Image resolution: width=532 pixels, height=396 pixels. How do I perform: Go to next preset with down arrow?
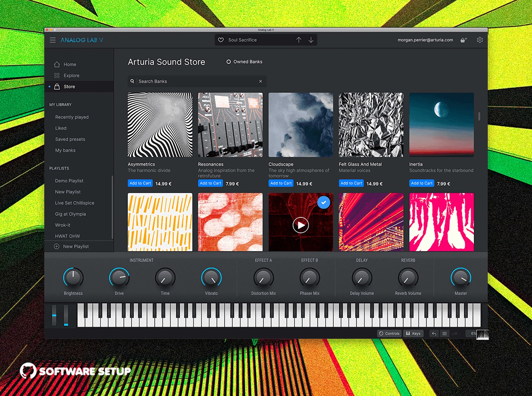(x=311, y=40)
